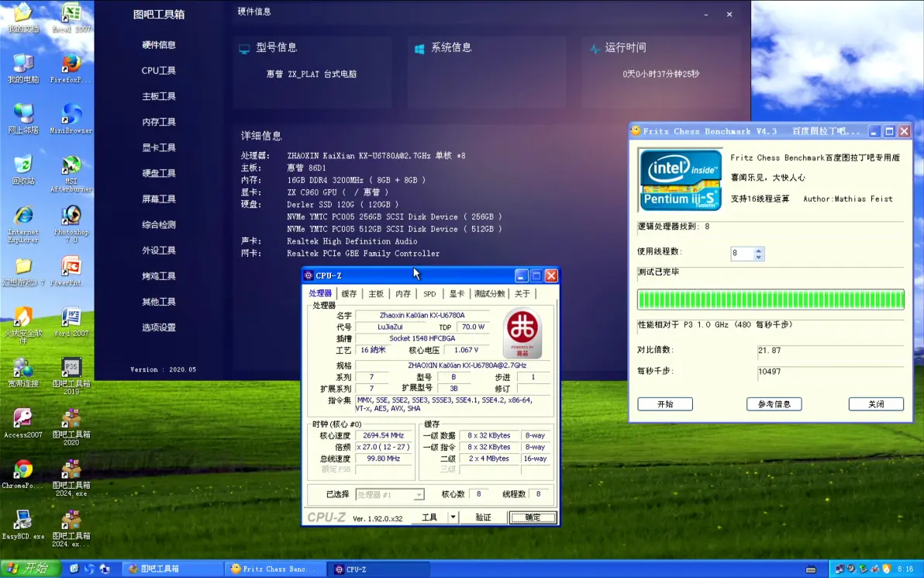Click the 型号信息 monitor icon
Screen dimensions: 924x578
(244, 49)
